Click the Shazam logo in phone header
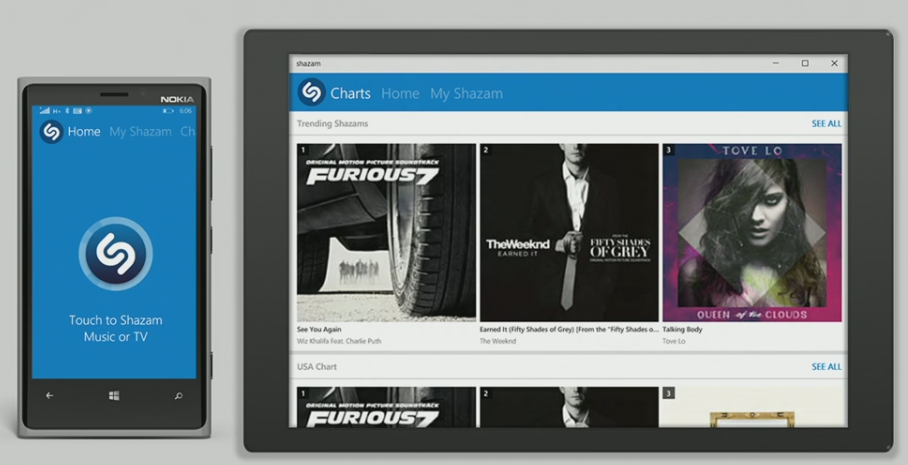908x465 pixels. pos(52,132)
